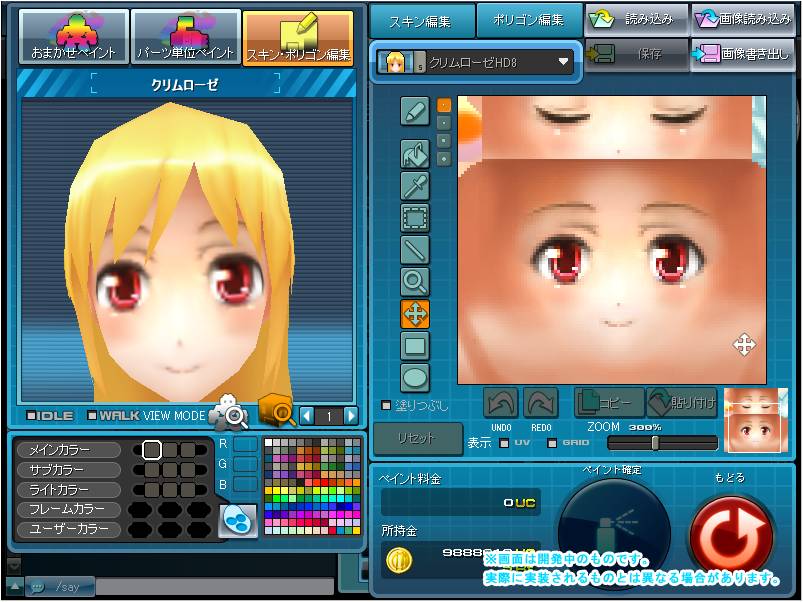Click the 読み込み load button
Viewport: 803px width, 602px height.
[637, 19]
